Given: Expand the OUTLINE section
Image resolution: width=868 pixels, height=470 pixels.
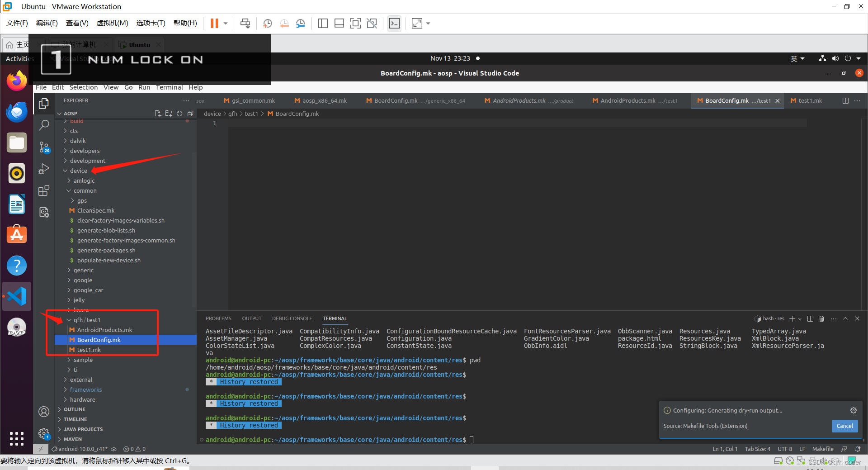Looking at the screenshot, I should click(74, 409).
